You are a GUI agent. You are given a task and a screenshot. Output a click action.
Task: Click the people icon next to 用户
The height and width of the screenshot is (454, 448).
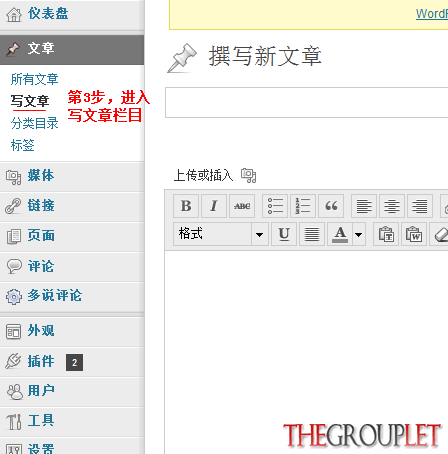15,392
